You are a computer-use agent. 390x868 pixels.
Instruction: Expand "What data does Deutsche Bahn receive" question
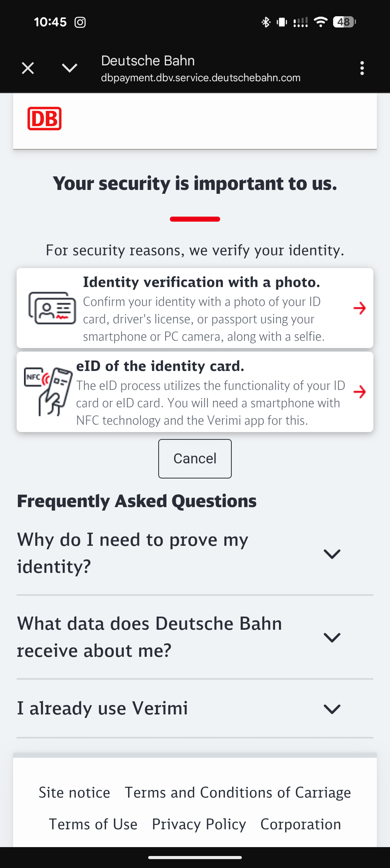point(332,637)
